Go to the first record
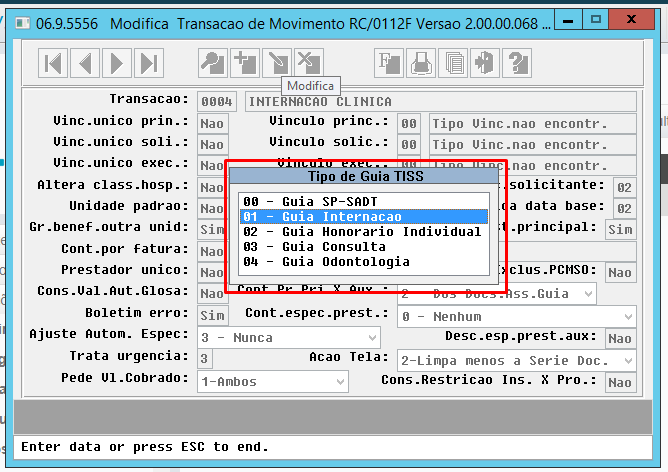 [x=53, y=63]
